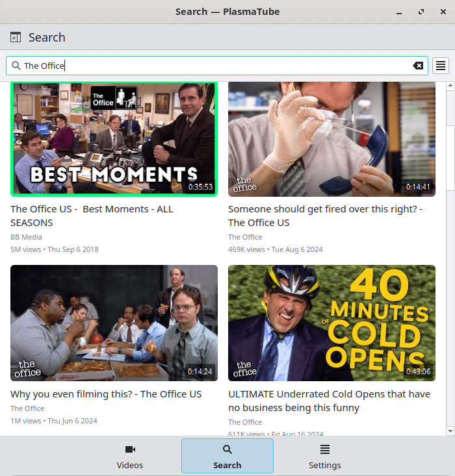Open title 'ULTIMATE Underrated Cold Opens'

point(329,401)
